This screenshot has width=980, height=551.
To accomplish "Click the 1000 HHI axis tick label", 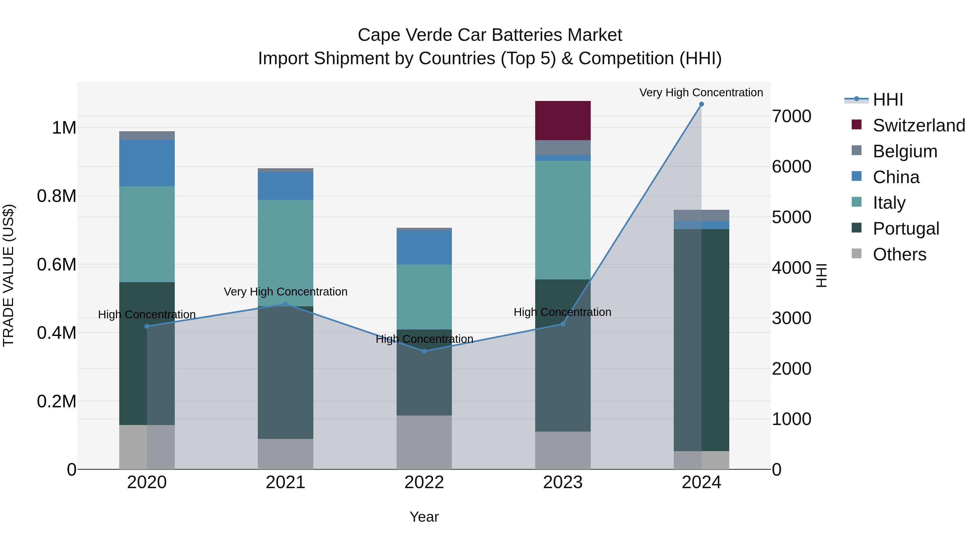I will click(x=792, y=419).
